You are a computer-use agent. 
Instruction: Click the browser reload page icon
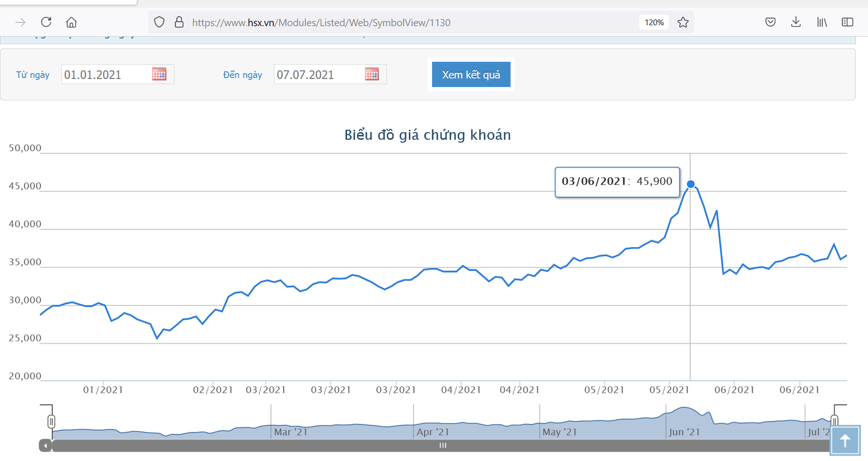[x=46, y=22]
